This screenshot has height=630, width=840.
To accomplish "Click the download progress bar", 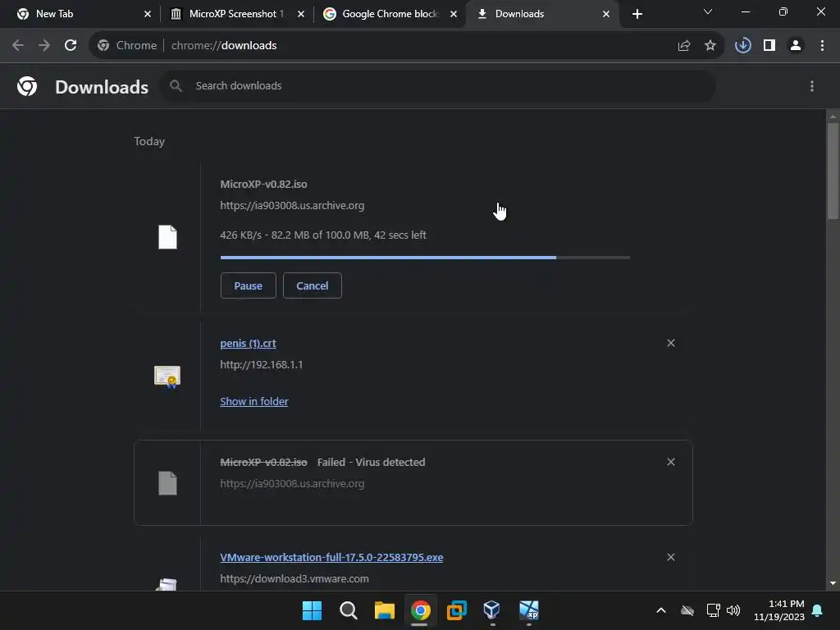I will click(425, 258).
